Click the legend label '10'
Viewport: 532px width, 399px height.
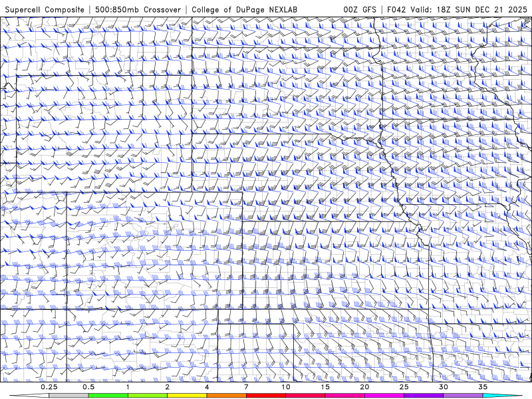(x=286, y=387)
